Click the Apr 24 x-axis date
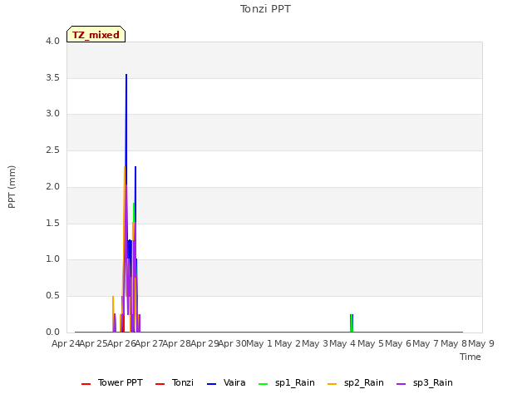532x399 pixels. click(x=66, y=343)
